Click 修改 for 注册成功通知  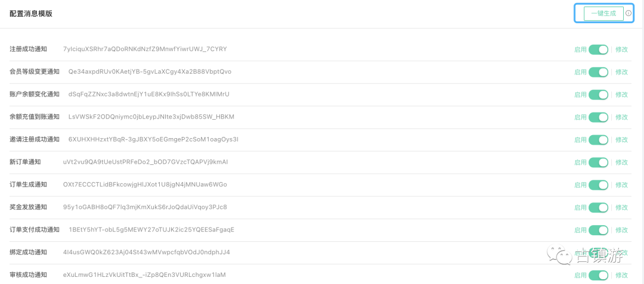click(x=621, y=49)
